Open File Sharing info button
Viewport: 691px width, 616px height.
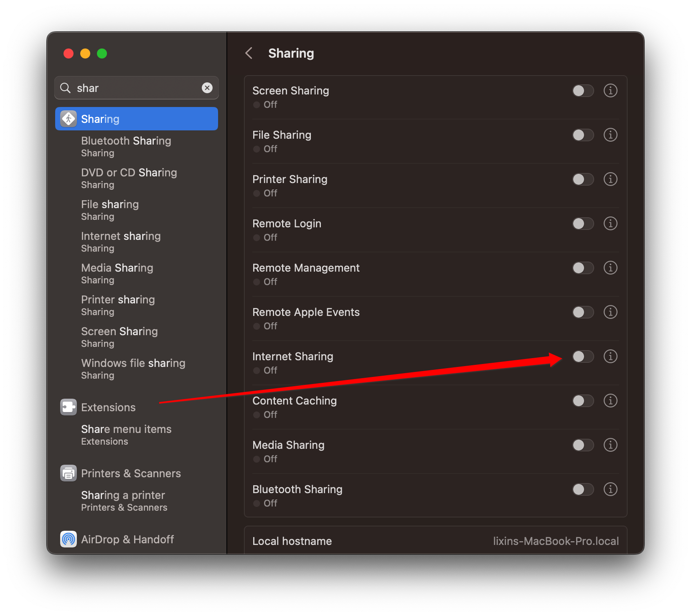tap(610, 135)
